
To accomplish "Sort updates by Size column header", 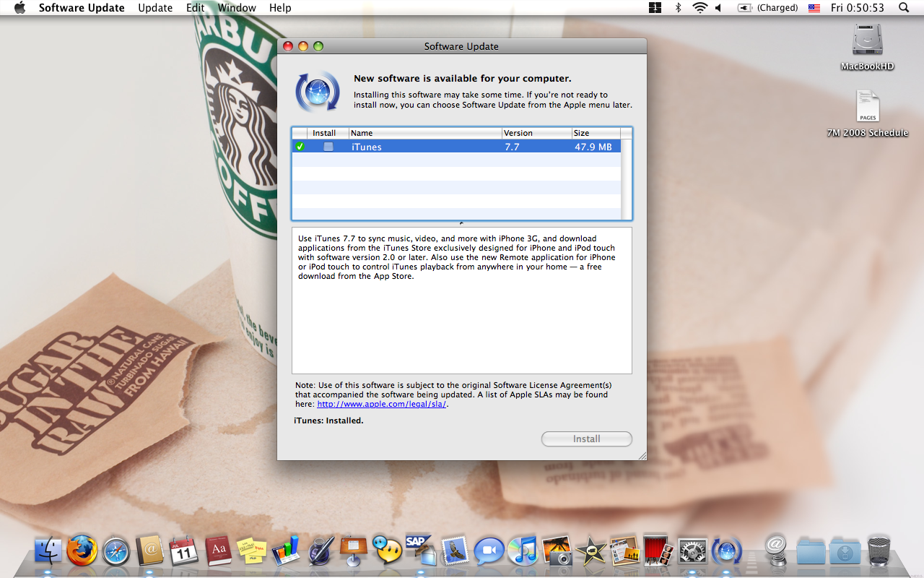I will pos(596,133).
